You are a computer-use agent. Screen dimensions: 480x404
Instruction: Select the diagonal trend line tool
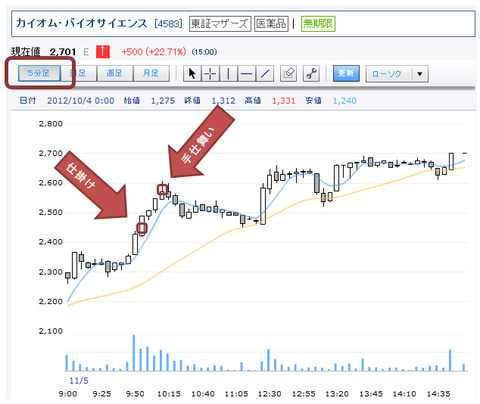coord(265,73)
